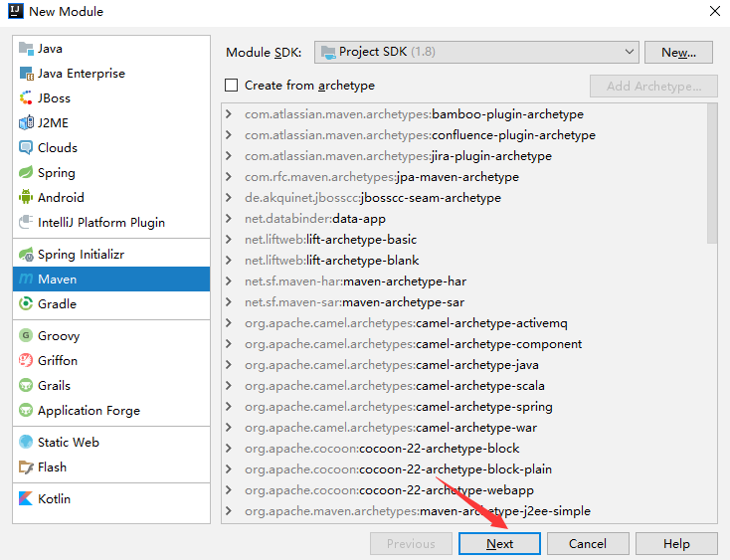The height and width of the screenshot is (560, 730).
Task: Choose the Groovy 'G' icon
Action: pos(26,335)
